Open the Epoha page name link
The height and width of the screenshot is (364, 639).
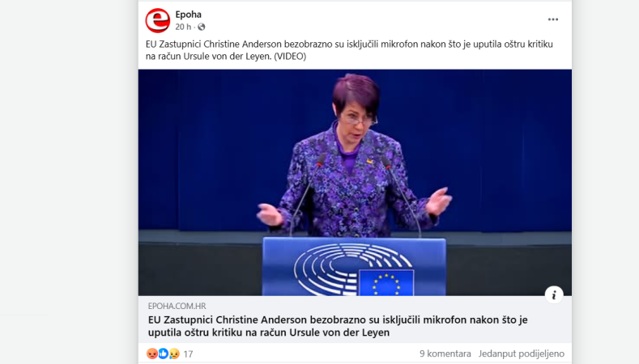[x=188, y=15]
